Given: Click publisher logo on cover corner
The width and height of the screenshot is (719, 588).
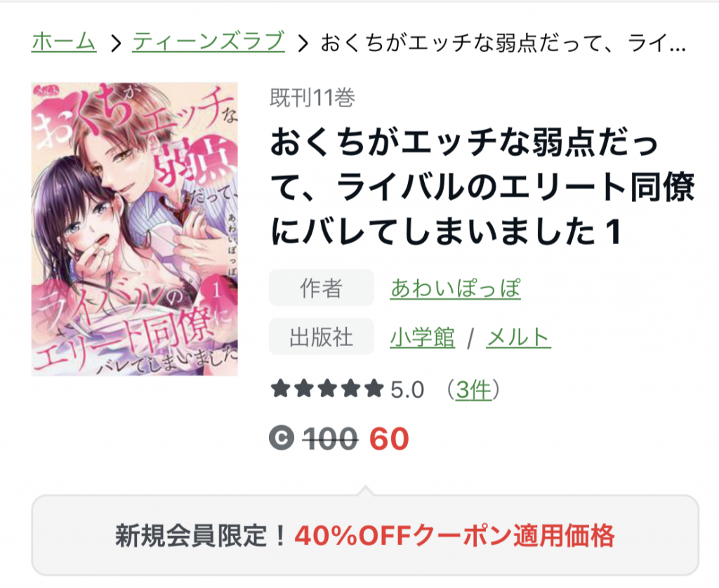Looking at the screenshot, I should (x=44, y=91).
